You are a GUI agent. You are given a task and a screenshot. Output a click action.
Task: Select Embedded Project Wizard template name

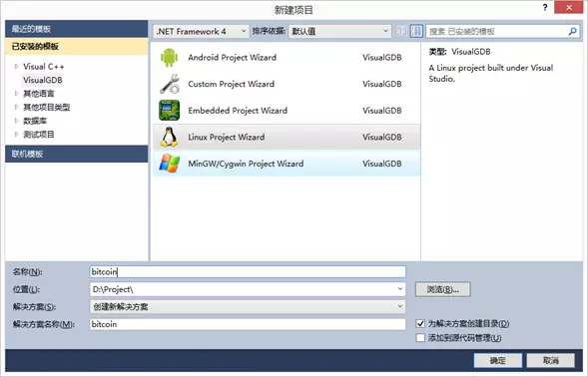[238, 111]
